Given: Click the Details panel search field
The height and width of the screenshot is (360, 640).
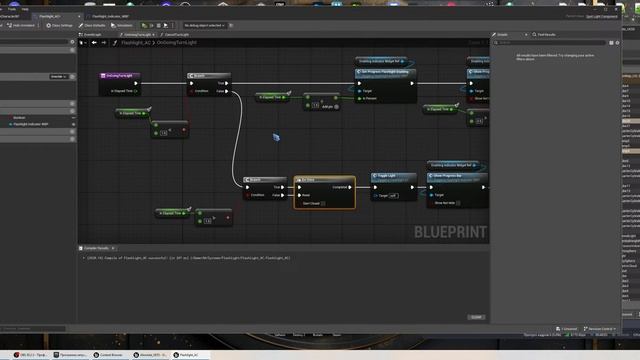Looking at the screenshot, I should 550,42.
